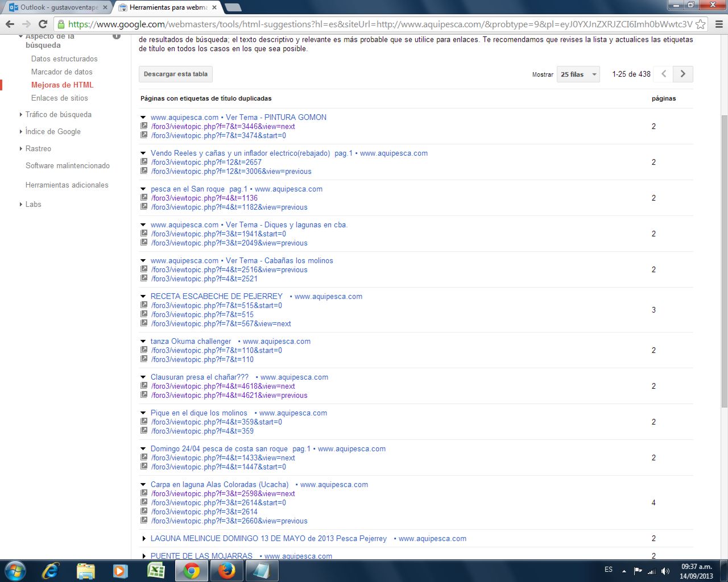Open Windows Explorer folder in taskbar
This screenshot has width=728, height=582.
click(85, 571)
